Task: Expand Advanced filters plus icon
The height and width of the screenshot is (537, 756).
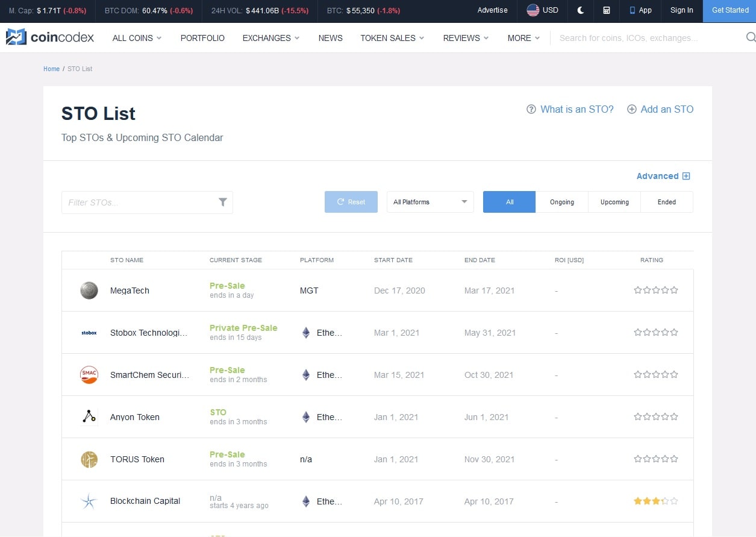Action: pos(686,176)
